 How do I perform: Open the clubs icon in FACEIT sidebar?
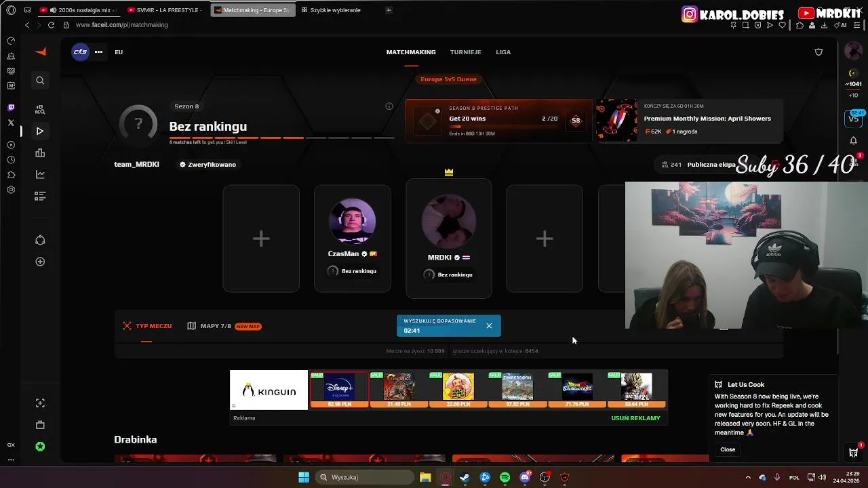tap(40, 240)
